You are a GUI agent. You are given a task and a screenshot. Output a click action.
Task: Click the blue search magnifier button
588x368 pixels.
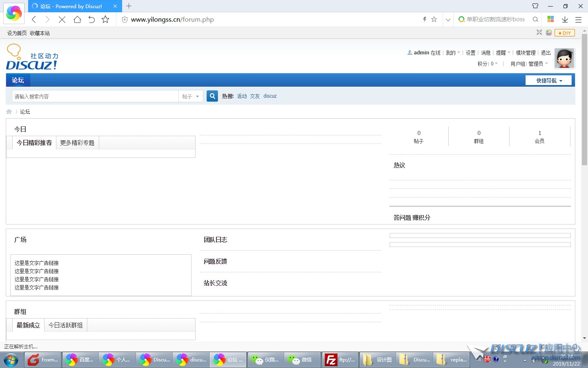(x=212, y=96)
